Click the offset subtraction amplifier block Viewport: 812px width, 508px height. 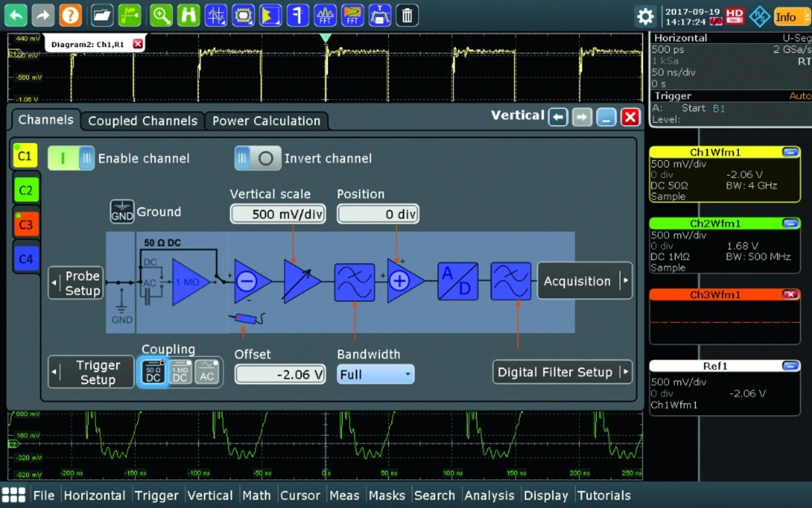tap(252, 281)
